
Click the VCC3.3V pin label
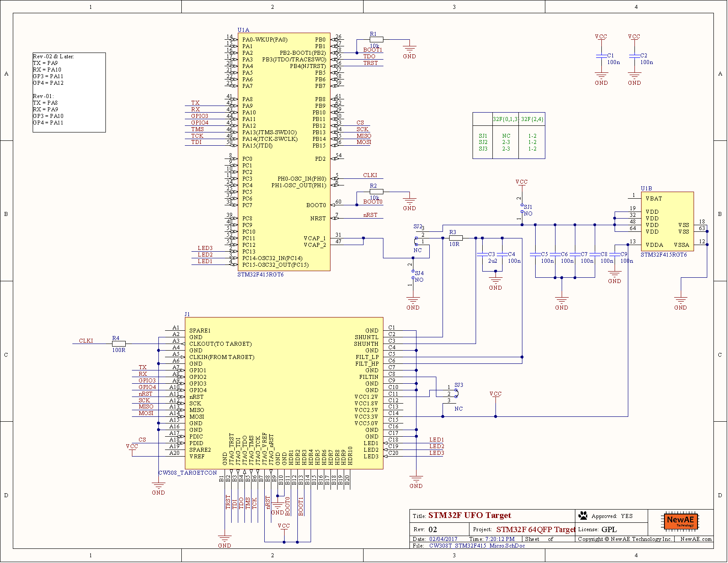[366, 417]
